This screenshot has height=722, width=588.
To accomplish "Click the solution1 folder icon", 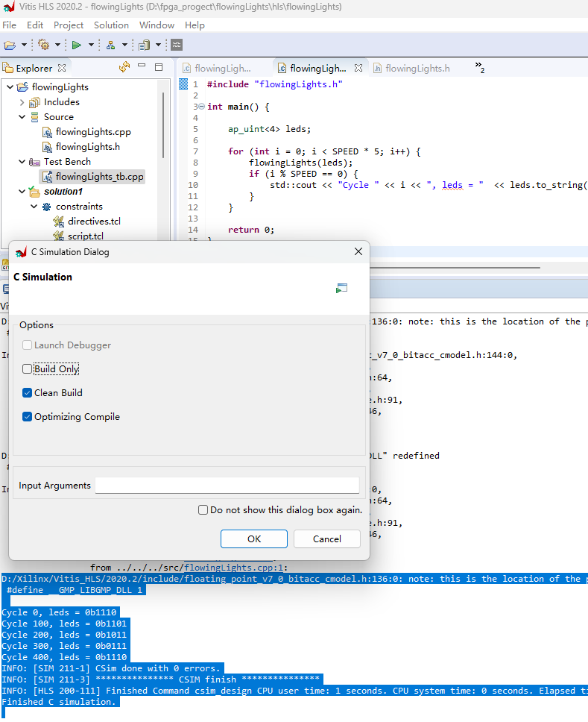I will pos(34,191).
